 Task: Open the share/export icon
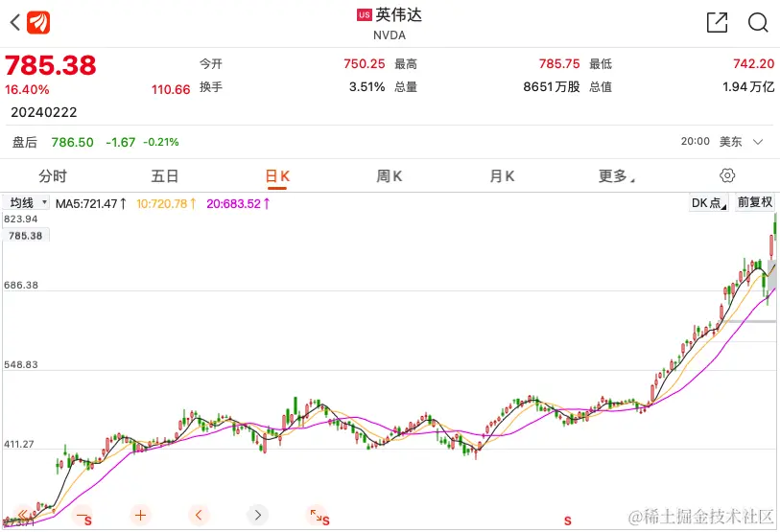click(x=717, y=22)
